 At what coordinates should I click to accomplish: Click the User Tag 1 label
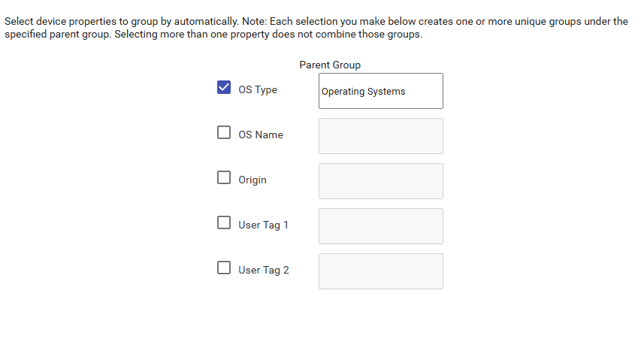(x=263, y=225)
